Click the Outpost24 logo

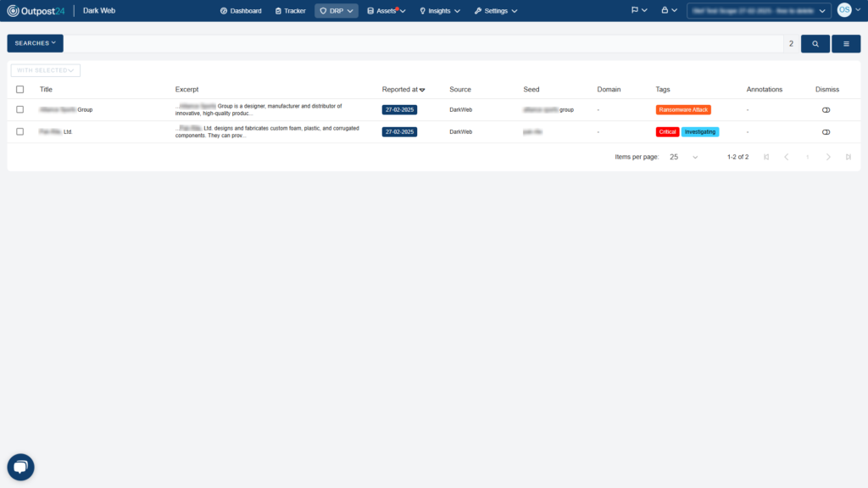point(36,10)
